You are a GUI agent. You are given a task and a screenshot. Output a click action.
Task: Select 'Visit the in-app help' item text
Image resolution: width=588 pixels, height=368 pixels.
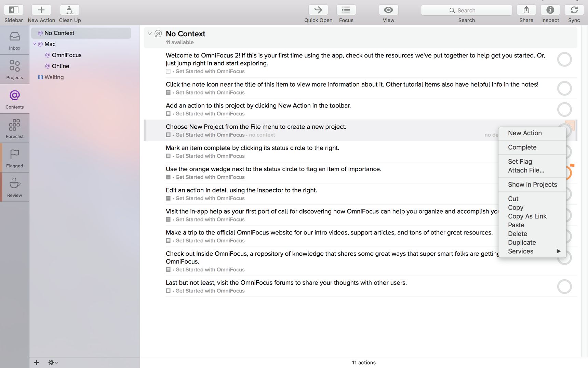[x=332, y=212]
